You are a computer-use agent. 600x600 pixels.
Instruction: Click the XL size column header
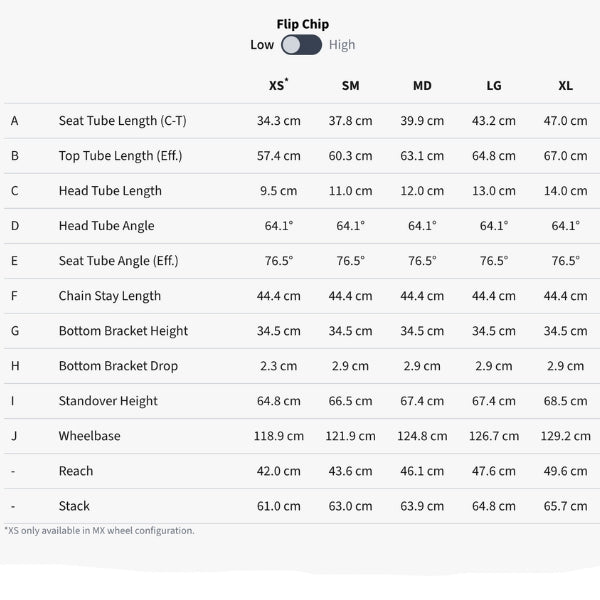tap(565, 86)
